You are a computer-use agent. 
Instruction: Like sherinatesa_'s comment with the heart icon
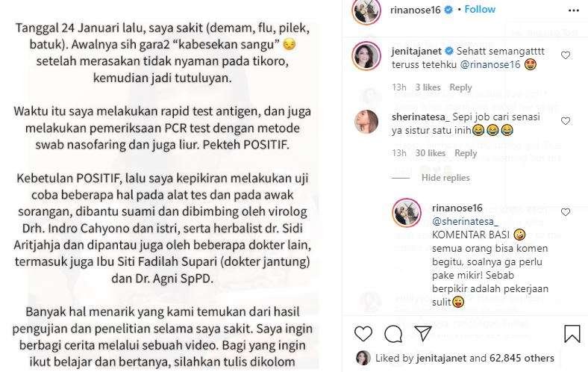pos(565,121)
